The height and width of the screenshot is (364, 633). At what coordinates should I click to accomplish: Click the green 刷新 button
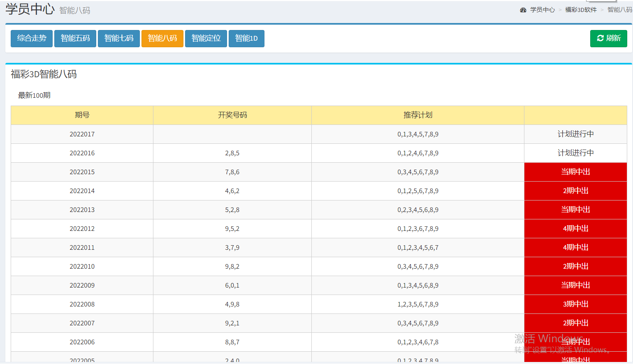pos(609,39)
